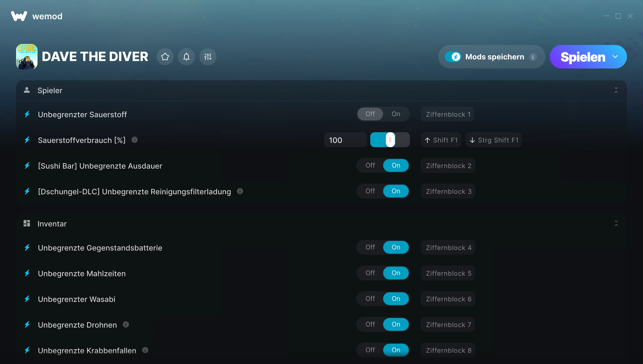Change the Ziffernblock 2 hotkey
The height and width of the screenshot is (364, 643).
pyautogui.click(x=448, y=166)
